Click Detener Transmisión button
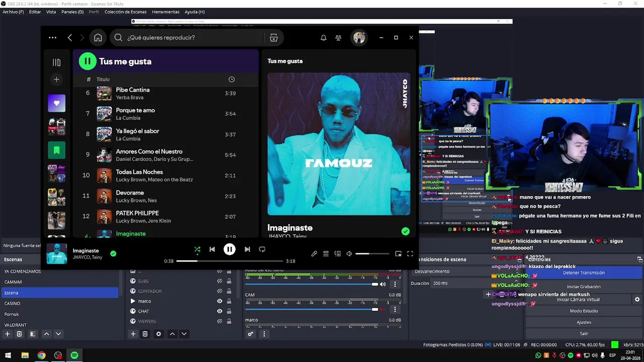 tap(584, 273)
